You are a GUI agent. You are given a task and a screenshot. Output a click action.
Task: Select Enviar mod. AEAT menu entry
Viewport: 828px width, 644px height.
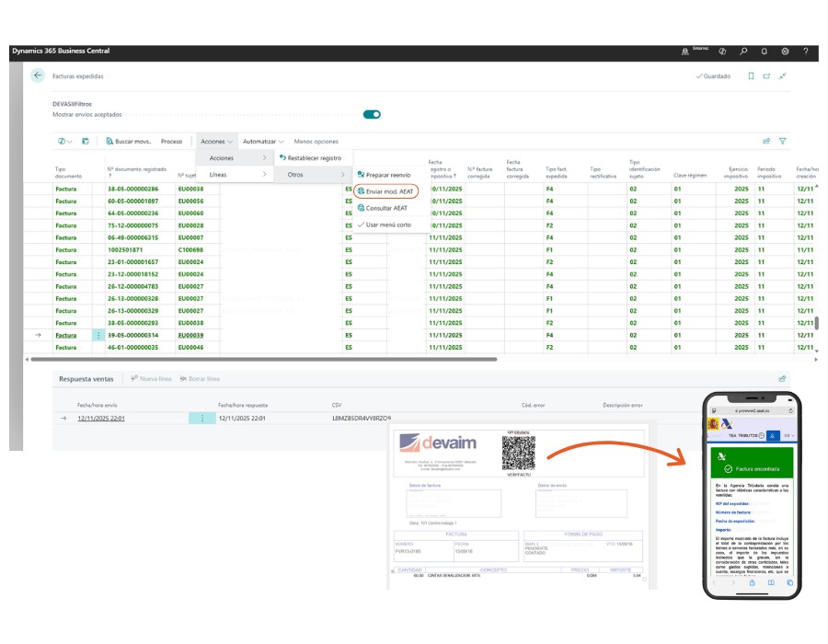(390, 191)
